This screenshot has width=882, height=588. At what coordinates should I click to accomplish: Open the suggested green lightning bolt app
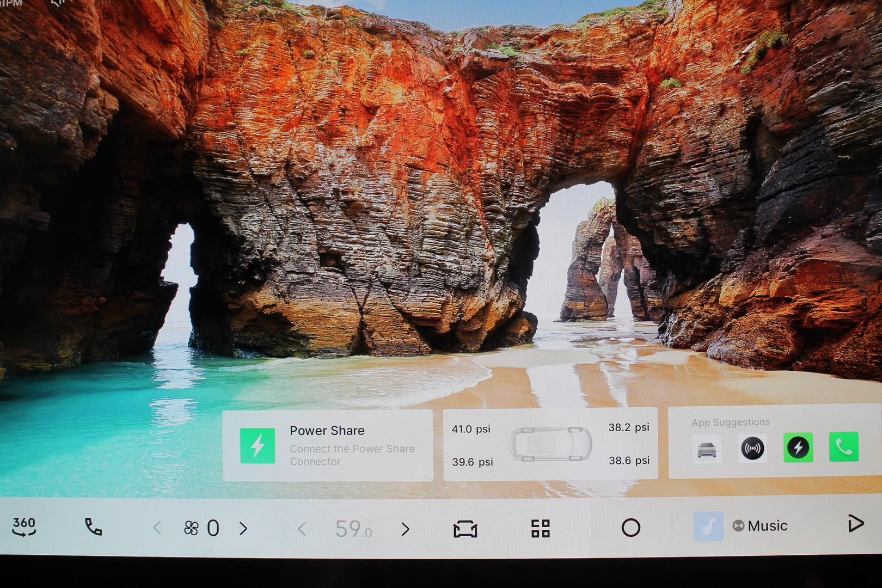(798, 448)
